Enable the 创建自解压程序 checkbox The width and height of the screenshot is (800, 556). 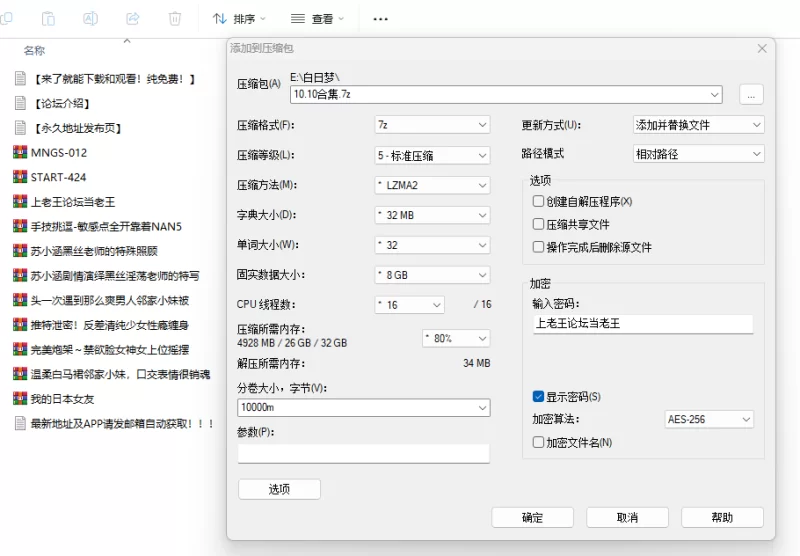(539, 202)
